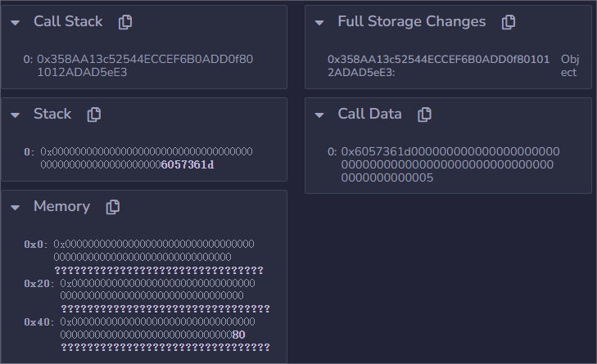
Task: Click the Call Stack panel title
Action: (67, 22)
